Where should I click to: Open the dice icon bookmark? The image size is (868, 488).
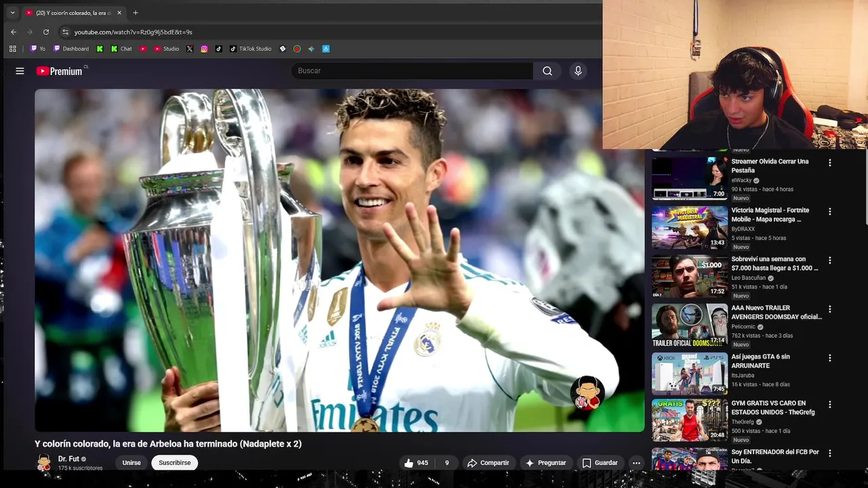(x=283, y=49)
